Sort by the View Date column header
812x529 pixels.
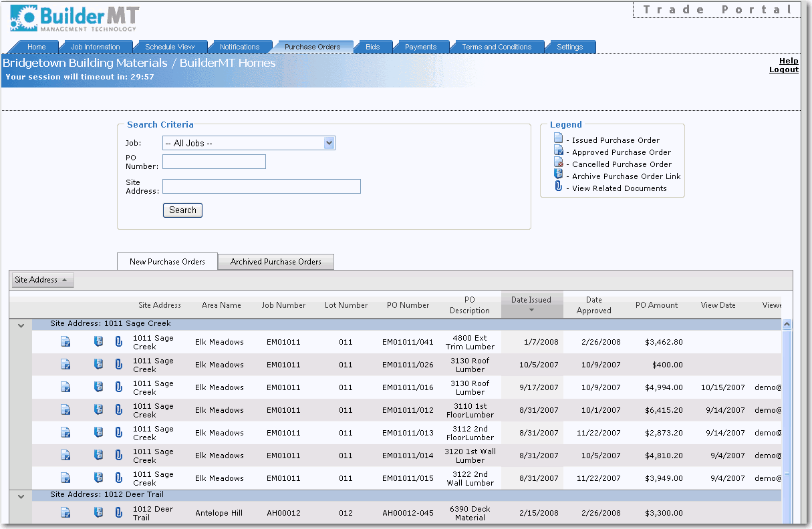pos(718,305)
